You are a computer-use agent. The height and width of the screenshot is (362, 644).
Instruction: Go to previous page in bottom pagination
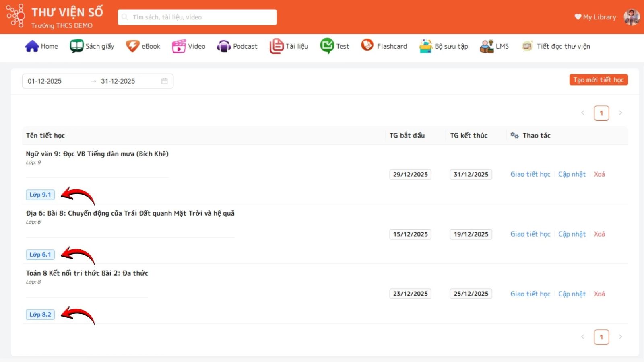pos(583,337)
